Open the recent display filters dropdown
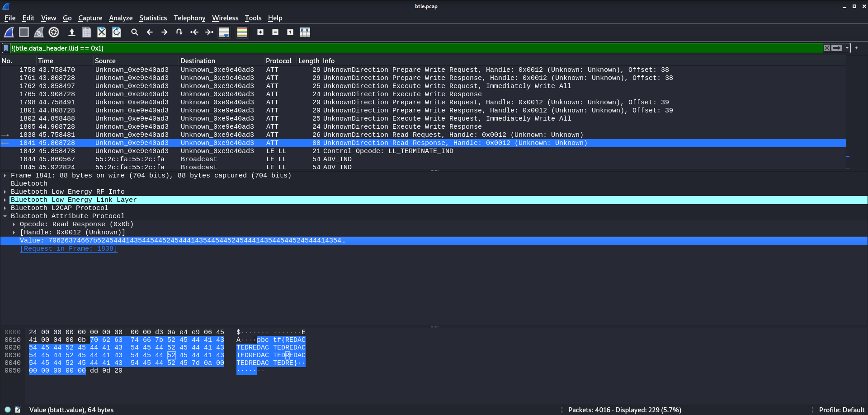Viewport: 868px width, 415px height. [847, 48]
